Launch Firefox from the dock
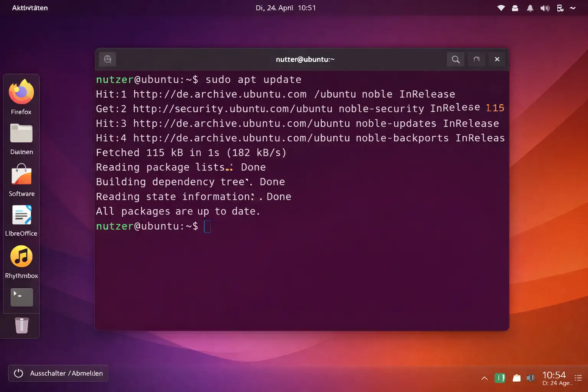Image resolution: width=588 pixels, height=392 pixels. pos(21,92)
